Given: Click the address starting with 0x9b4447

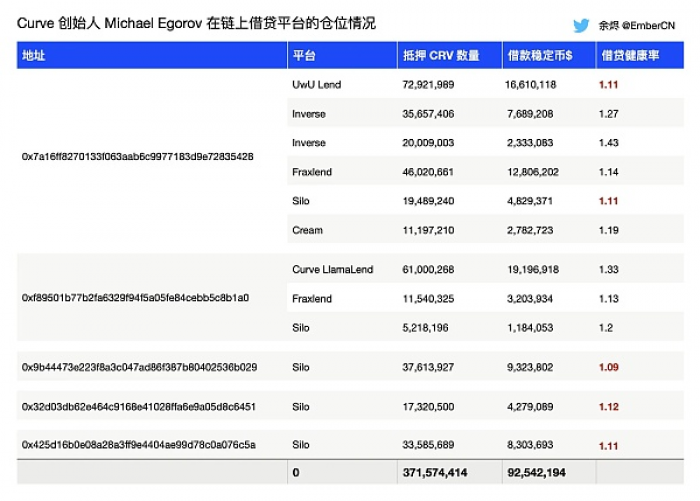Looking at the screenshot, I should 139,367.
